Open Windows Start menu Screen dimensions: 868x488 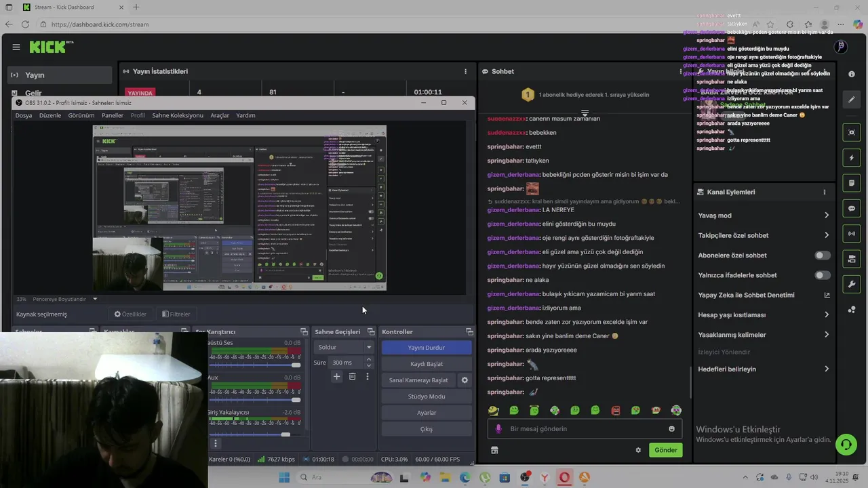click(284, 478)
